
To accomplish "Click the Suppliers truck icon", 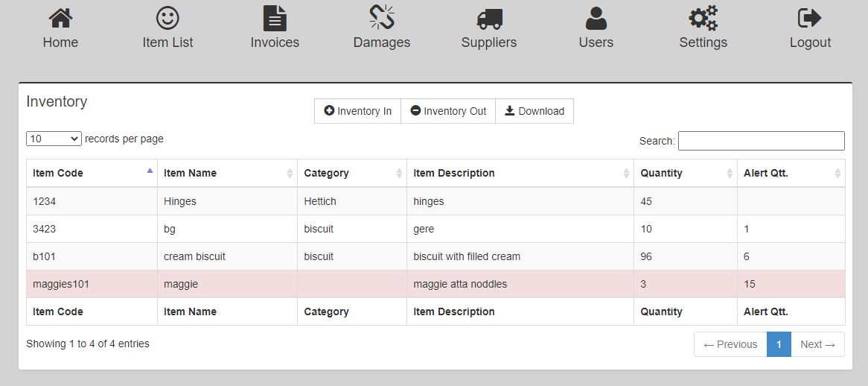I will coord(489,18).
